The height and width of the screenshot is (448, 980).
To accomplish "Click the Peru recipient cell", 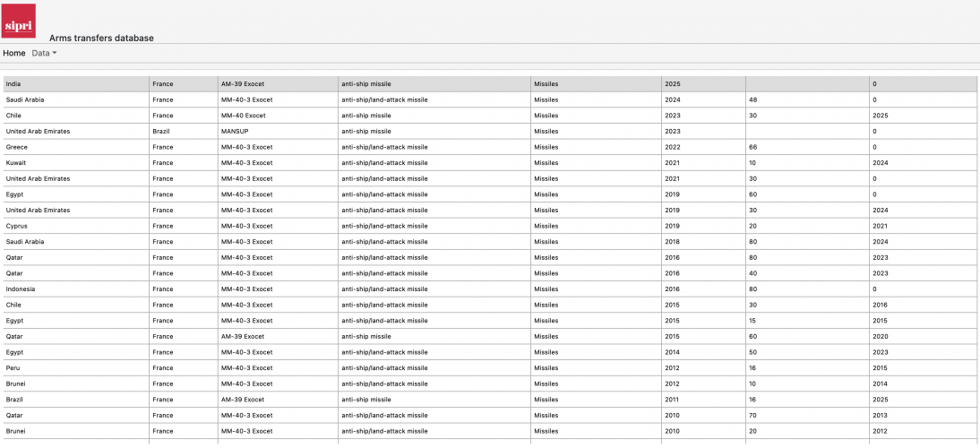I will coord(76,368).
